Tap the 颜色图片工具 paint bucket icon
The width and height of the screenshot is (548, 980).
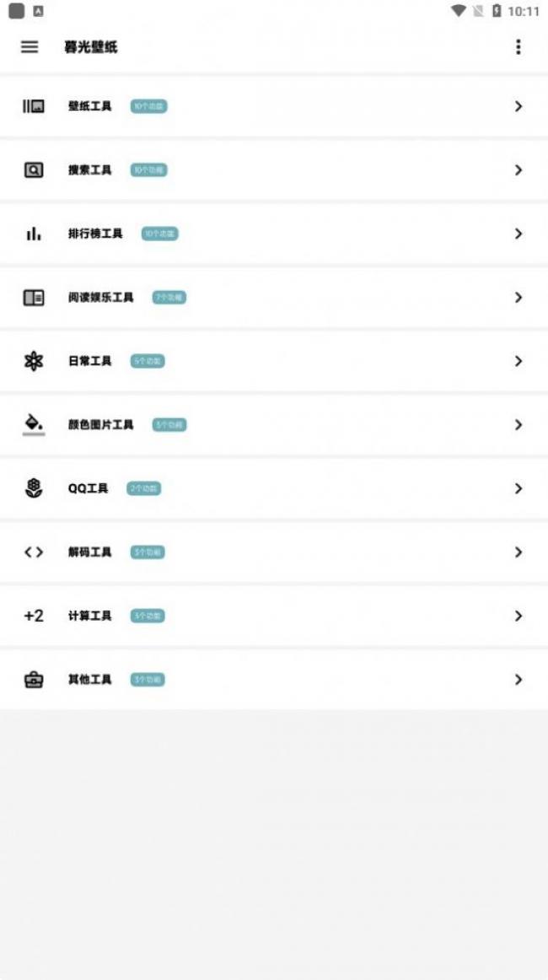point(34,423)
